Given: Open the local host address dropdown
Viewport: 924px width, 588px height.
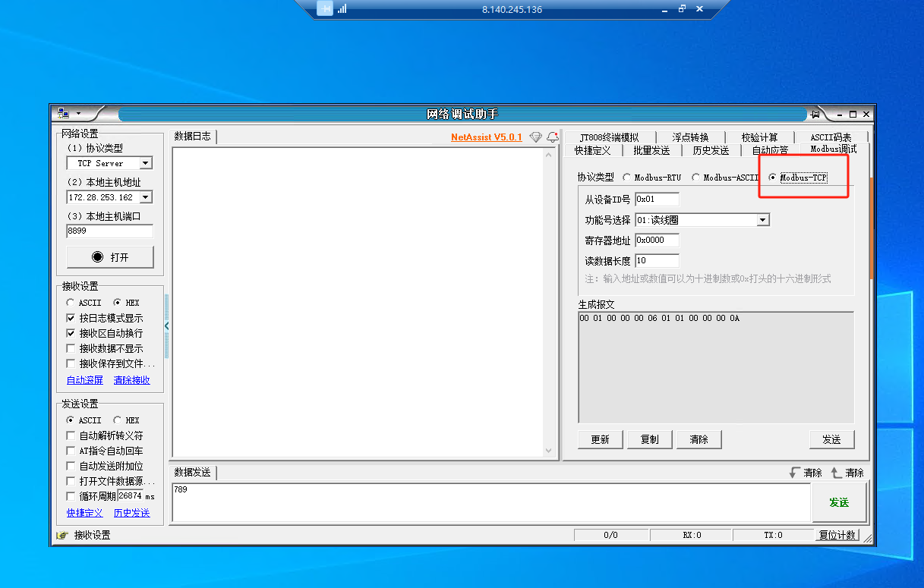Looking at the screenshot, I should (146, 197).
